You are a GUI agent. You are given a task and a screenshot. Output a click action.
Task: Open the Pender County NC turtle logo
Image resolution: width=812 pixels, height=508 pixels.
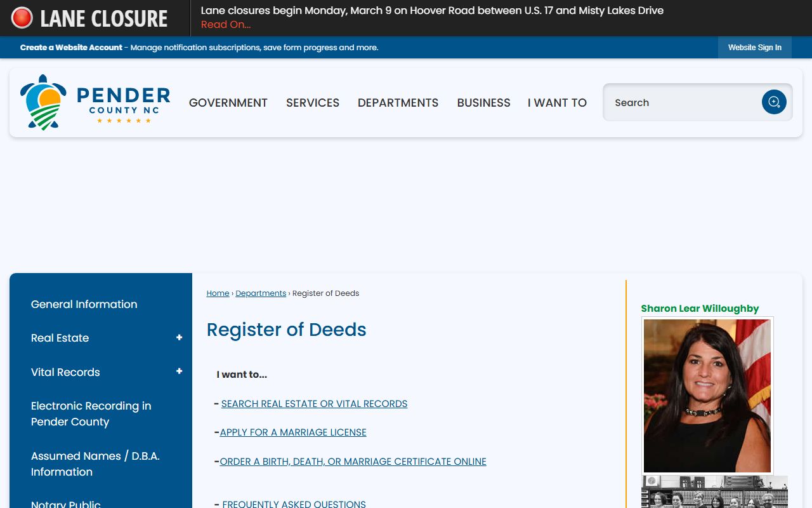(x=95, y=102)
